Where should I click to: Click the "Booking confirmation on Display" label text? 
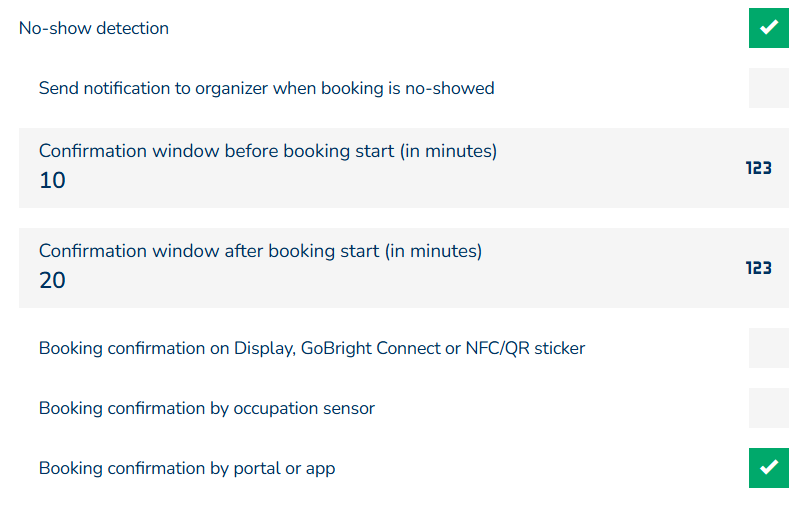point(311,348)
